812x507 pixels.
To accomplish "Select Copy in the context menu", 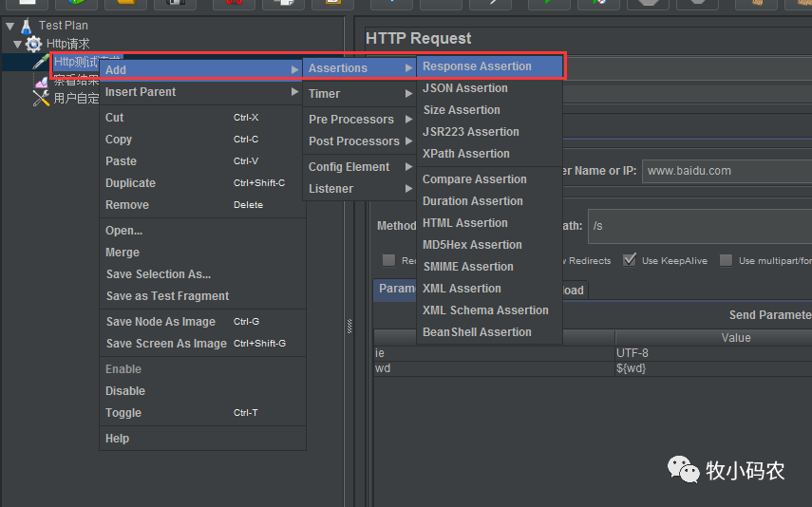I will click(202, 140).
